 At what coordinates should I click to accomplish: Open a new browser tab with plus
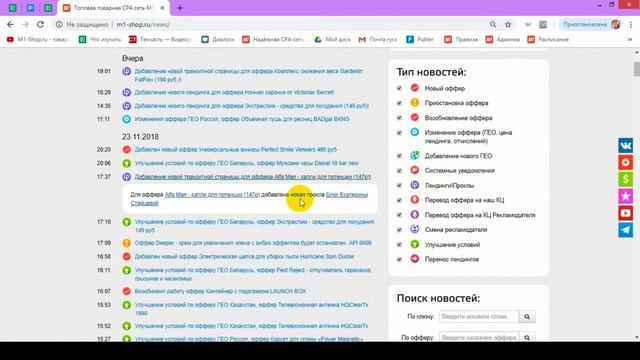(180, 8)
